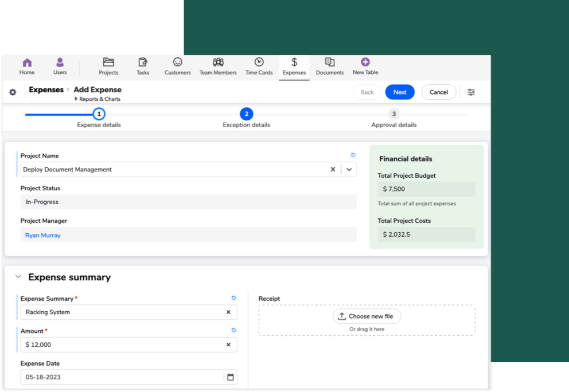Viewport: 569px width, 392px height.
Task: Click the New Table plus icon
Action: pyautogui.click(x=365, y=62)
